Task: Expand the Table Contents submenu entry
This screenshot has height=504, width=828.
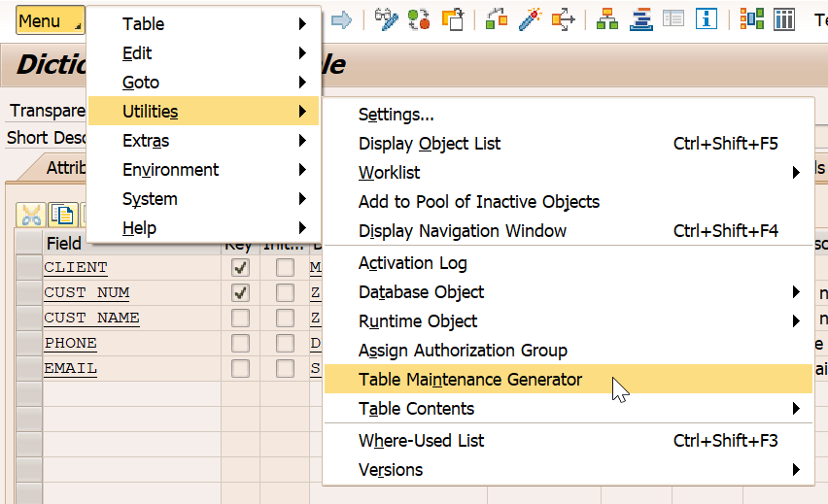Action: [569, 409]
